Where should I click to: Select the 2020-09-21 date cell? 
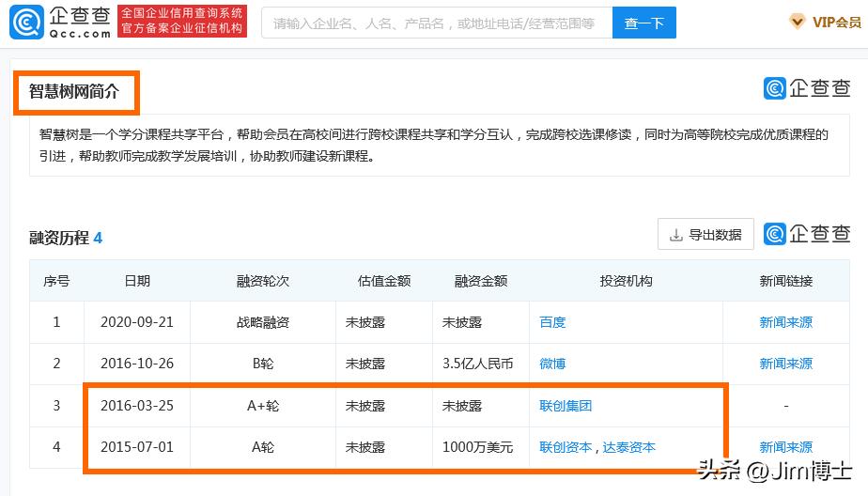[137, 322]
